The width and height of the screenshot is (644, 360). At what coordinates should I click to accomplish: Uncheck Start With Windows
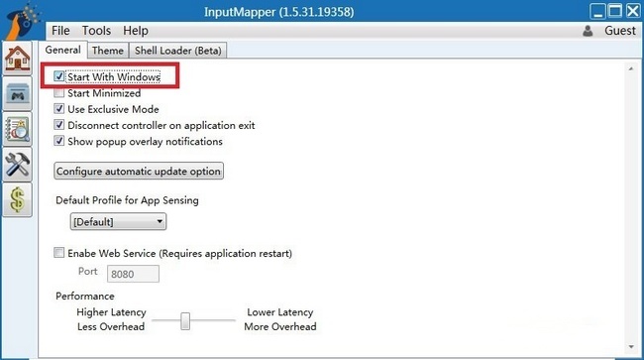point(59,76)
